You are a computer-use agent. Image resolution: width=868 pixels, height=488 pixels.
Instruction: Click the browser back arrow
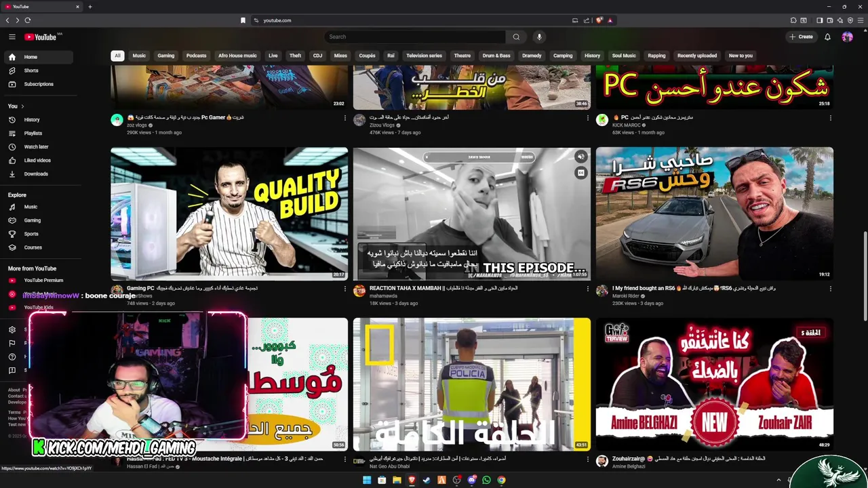coord(7,20)
